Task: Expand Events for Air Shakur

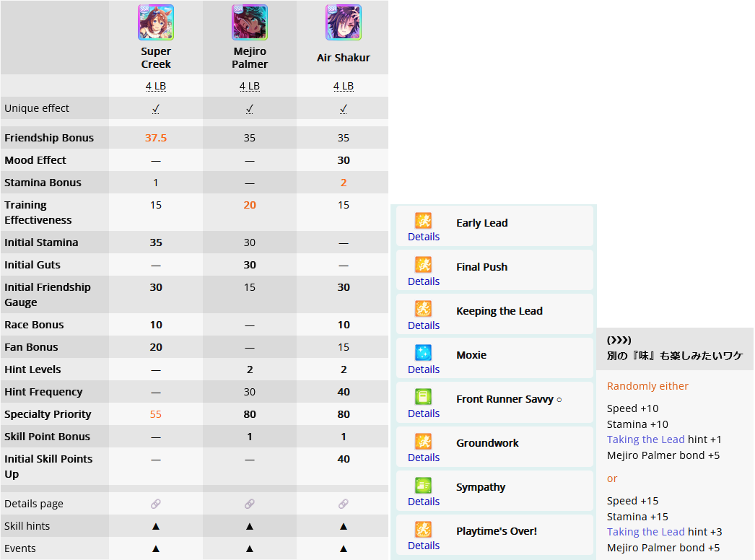Action: coord(344,548)
